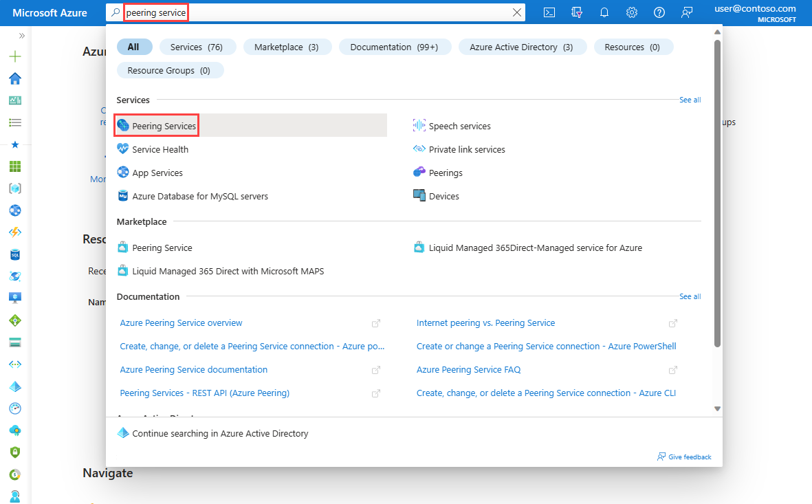Open Cloud Shell from top bar
The width and height of the screenshot is (812, 504).
coord(549,12)
